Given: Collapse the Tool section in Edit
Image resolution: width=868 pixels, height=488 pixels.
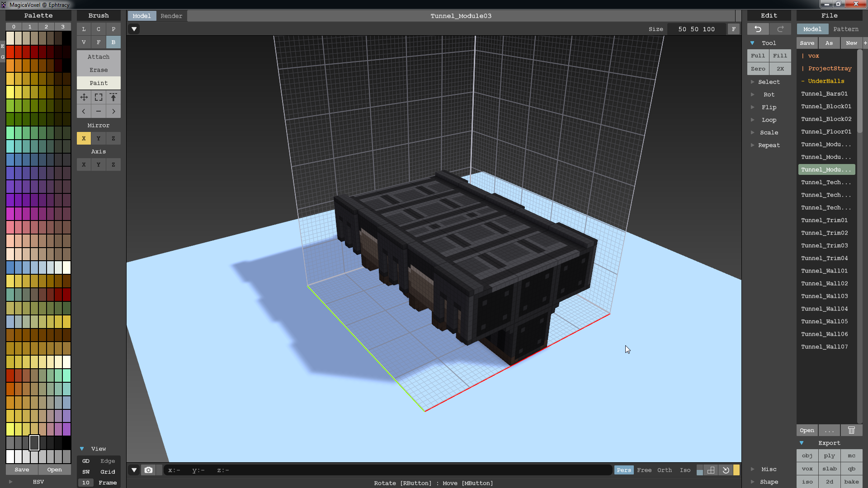Looking at the screenshot, I should [x=752, y=43].
